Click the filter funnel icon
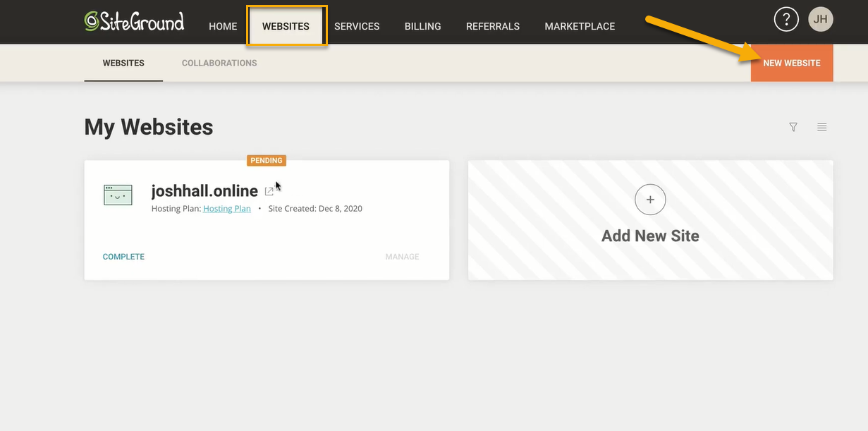Viewport: 868px width, 431px height. pos(793,127)
